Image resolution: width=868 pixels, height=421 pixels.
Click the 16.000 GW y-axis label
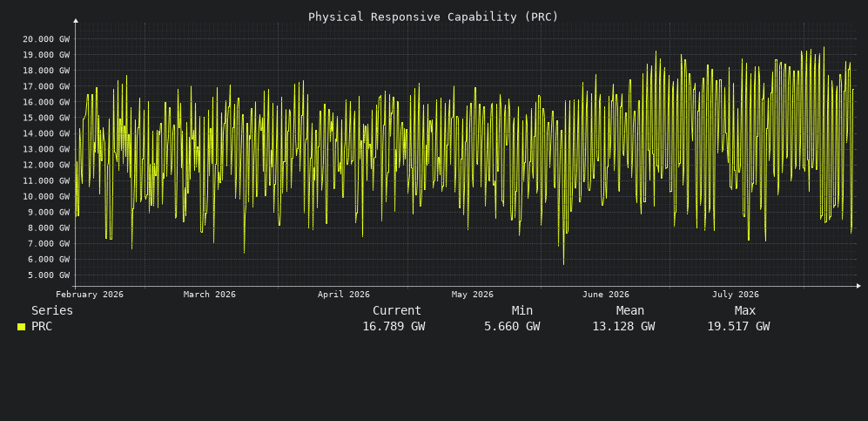click(x=46, y=102)
